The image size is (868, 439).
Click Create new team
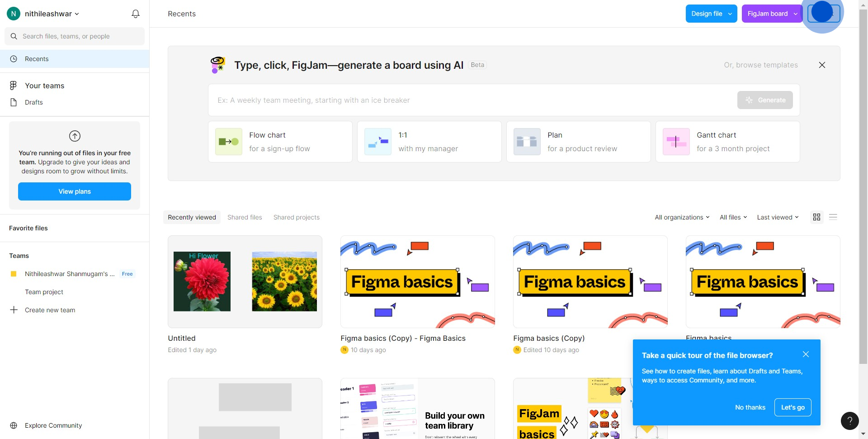(x=50, y=310)
